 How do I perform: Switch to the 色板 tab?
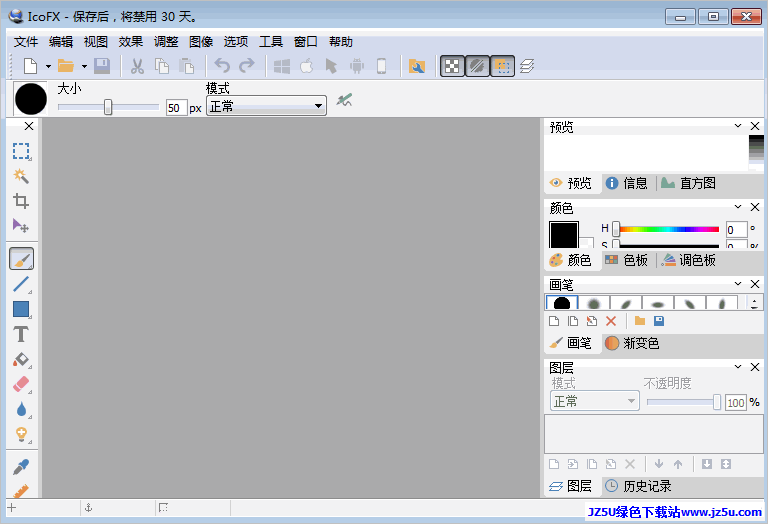627,260
